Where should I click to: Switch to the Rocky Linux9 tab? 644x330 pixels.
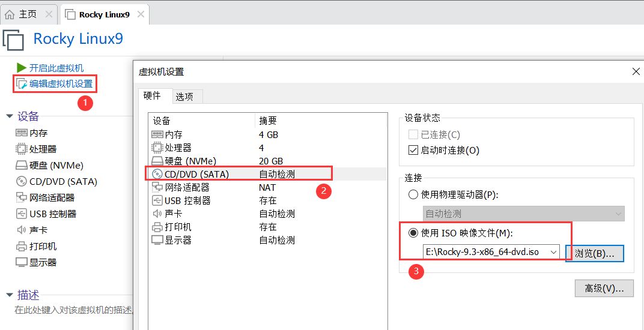tap(105, 15)
